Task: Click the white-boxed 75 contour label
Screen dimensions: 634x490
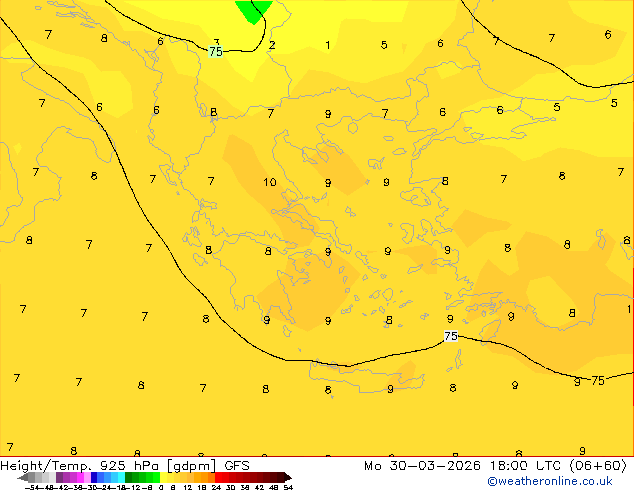Action: coord(451,336)
